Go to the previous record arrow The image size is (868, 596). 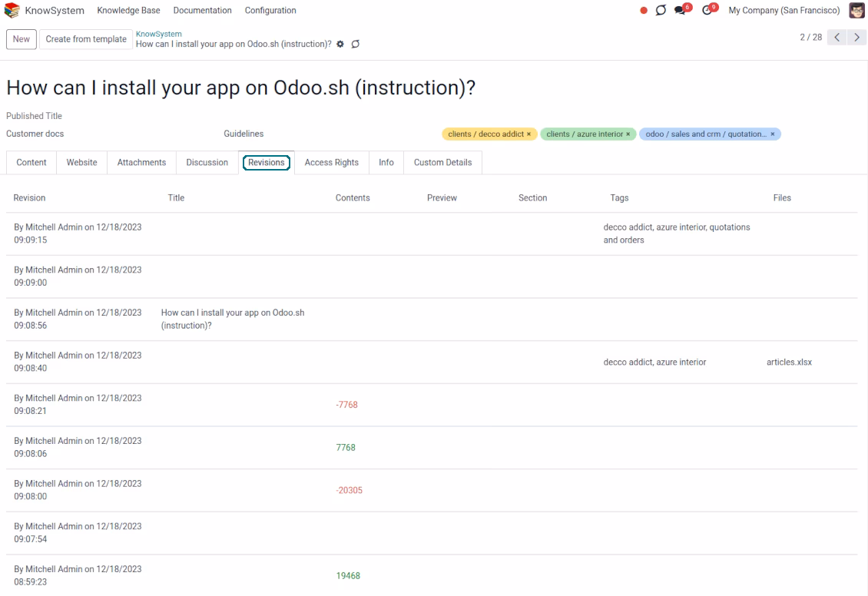point(837,37)
